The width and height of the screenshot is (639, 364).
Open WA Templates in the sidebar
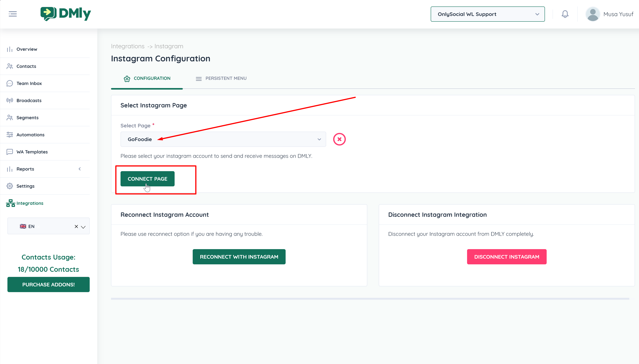pyautogui.click(x=32, y=152)
